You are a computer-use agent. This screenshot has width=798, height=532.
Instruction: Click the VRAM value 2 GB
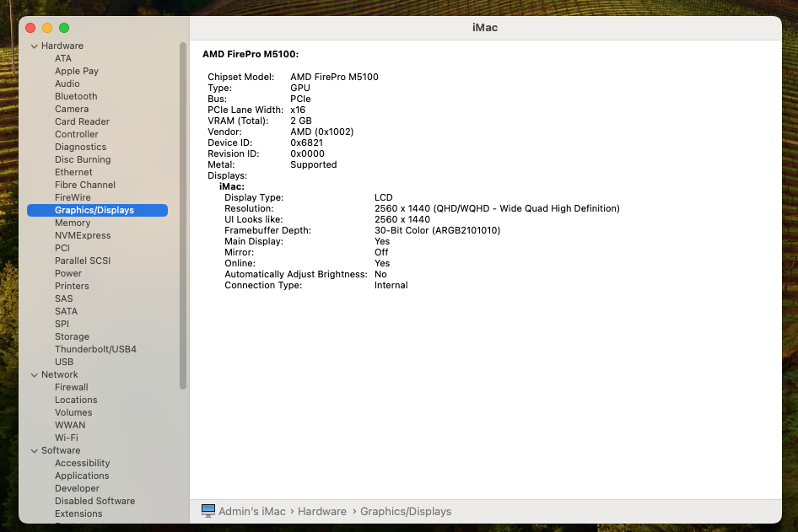(301, 121)
